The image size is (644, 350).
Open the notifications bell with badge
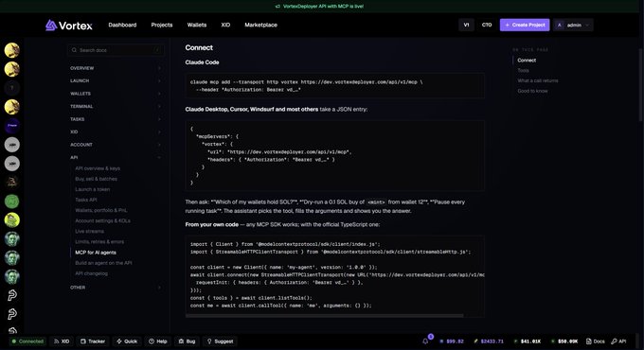(425, 341)
